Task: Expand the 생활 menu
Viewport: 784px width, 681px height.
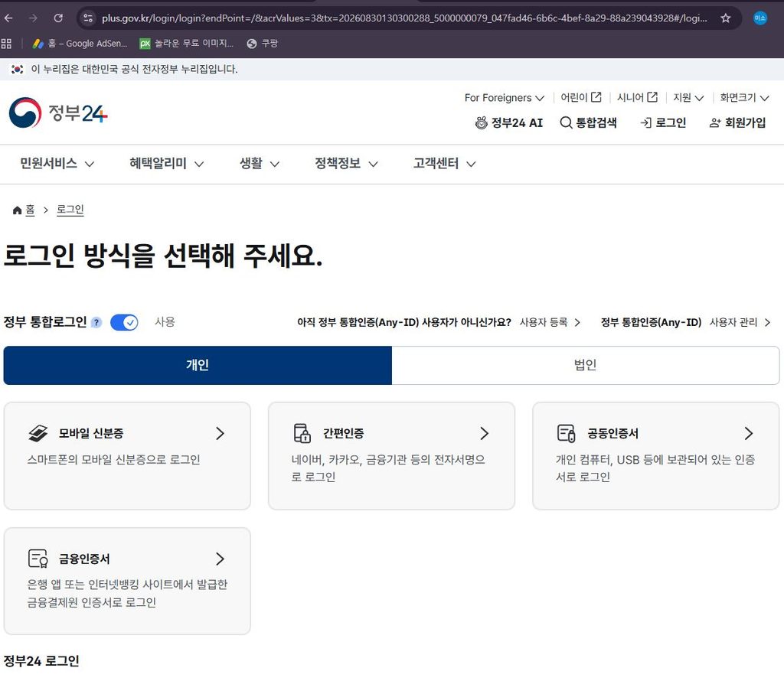Action: (x=259, y=164)
